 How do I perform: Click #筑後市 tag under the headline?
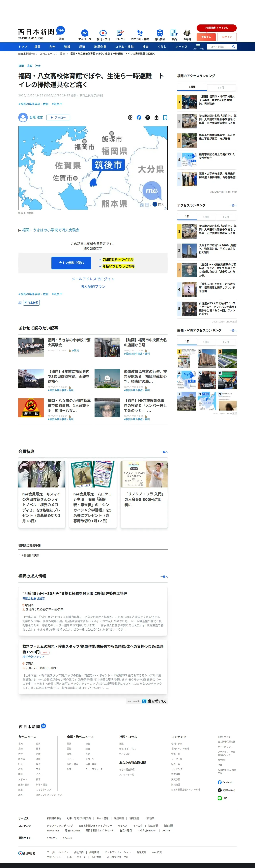57,104
